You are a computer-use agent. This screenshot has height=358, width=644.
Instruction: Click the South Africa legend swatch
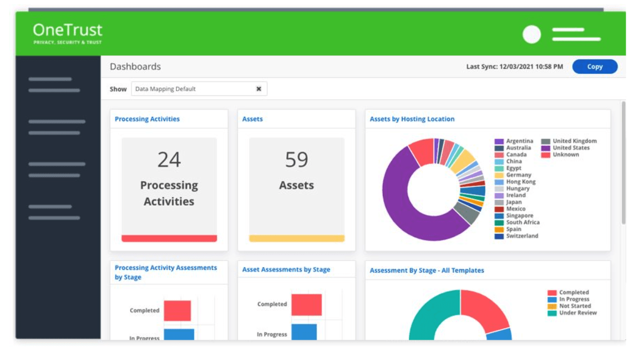tap(499, 223)
